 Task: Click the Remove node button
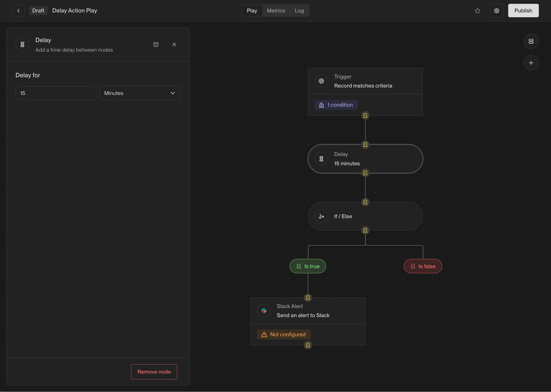pyautogui.click(x=154, y=372)
